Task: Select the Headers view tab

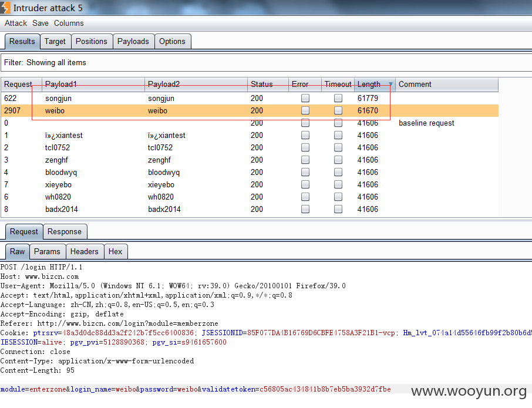Action: click(84, 252)
